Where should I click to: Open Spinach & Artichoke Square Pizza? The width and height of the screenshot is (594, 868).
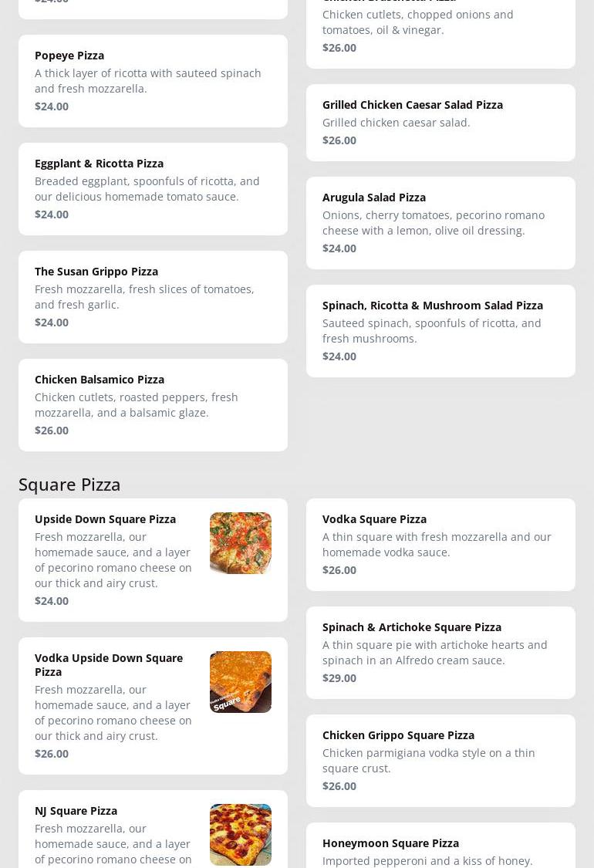coord(440,653)
